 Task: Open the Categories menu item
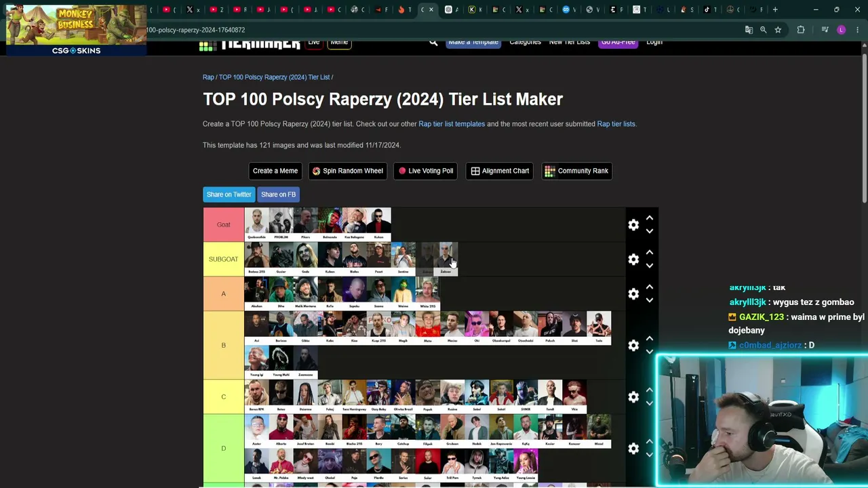tap(525, 43)
